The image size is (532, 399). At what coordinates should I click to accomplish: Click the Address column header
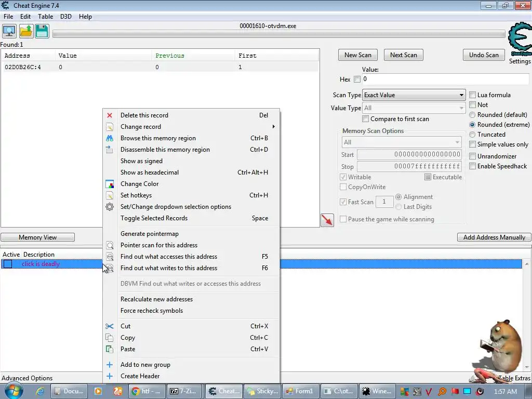point(29,56)
